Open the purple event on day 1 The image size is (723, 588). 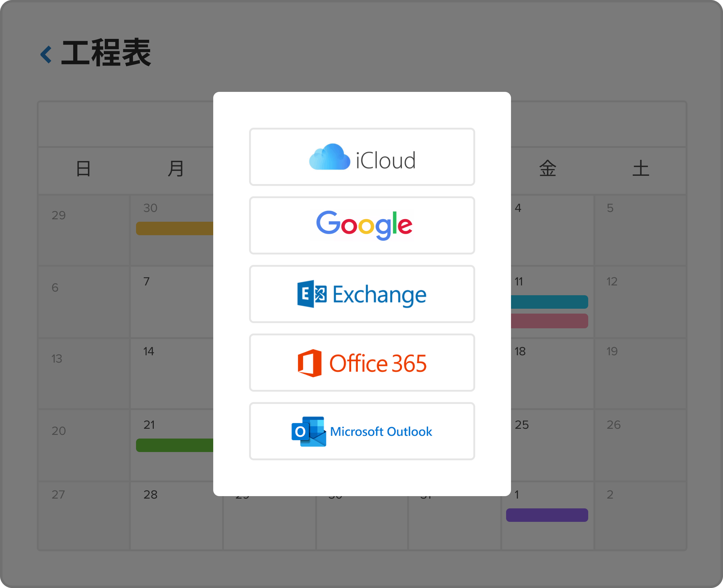tap(547, 515)
